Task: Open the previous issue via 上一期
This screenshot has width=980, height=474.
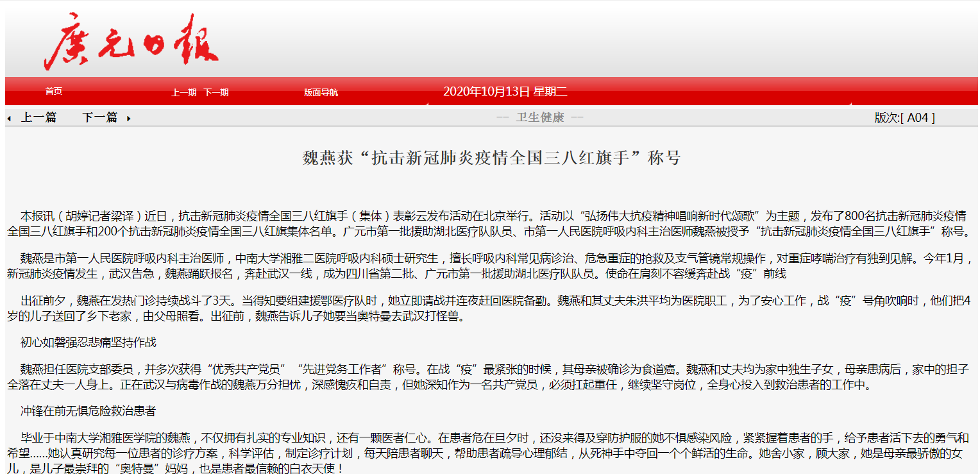Action: coord(183,92)
